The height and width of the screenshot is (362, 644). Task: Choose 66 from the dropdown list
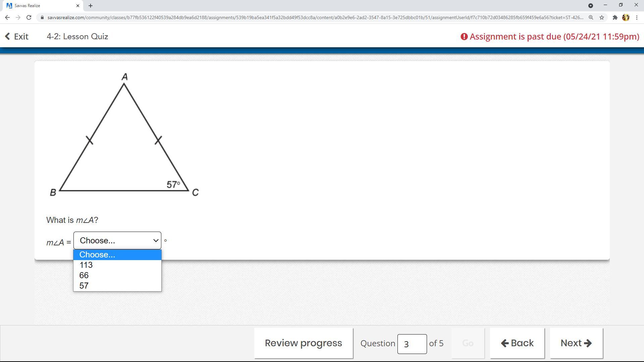tap(117, 276)
